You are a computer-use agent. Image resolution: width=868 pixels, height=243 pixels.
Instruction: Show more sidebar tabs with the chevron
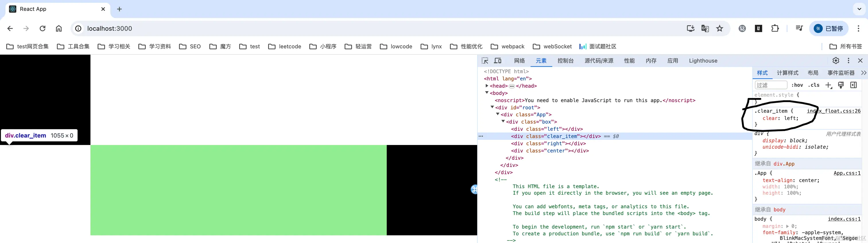(x=863, y=73)
